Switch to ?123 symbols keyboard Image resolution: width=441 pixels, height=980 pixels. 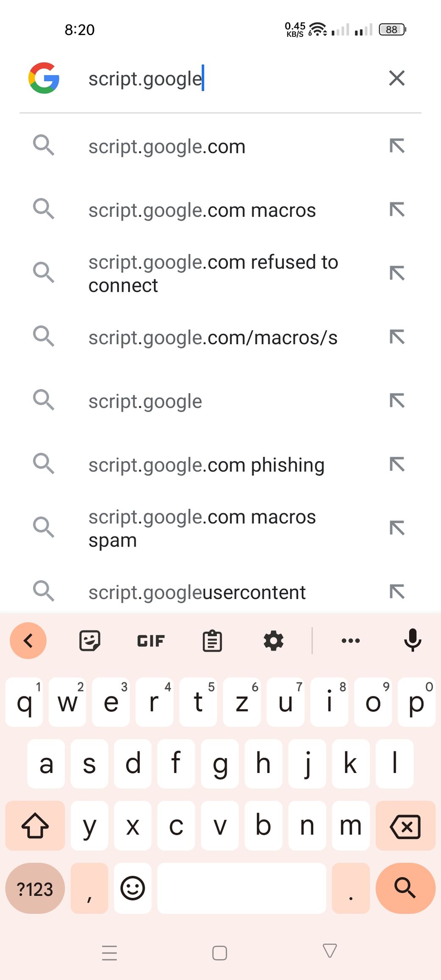[35, 888]
